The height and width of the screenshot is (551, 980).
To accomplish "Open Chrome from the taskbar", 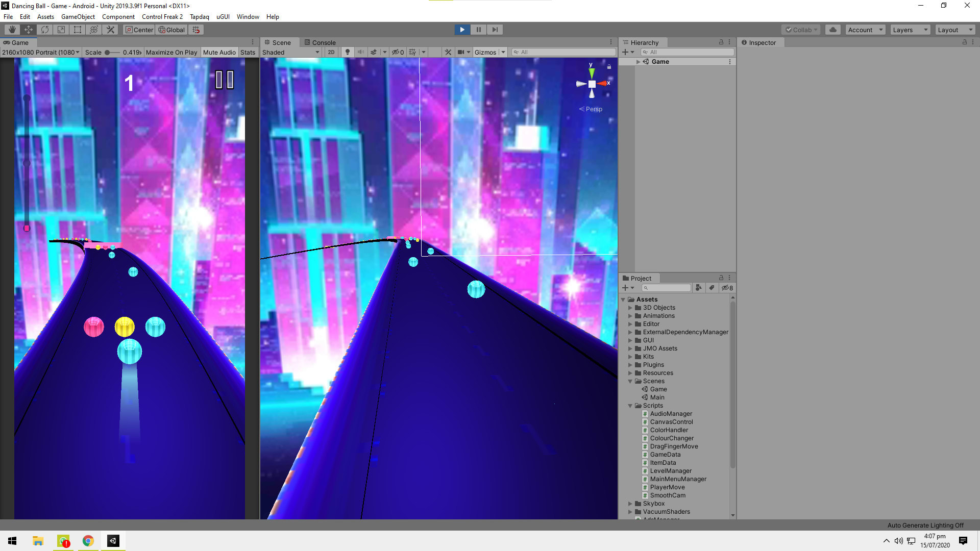I will (x=88, y=541).
